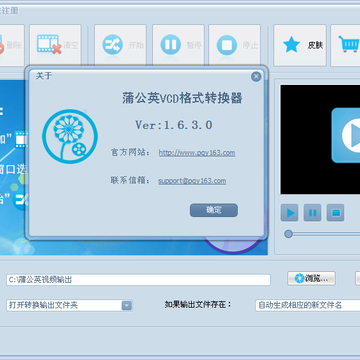Click the dandelion logo in About dialog
360x360 pixels.
[x=70, y=136]
